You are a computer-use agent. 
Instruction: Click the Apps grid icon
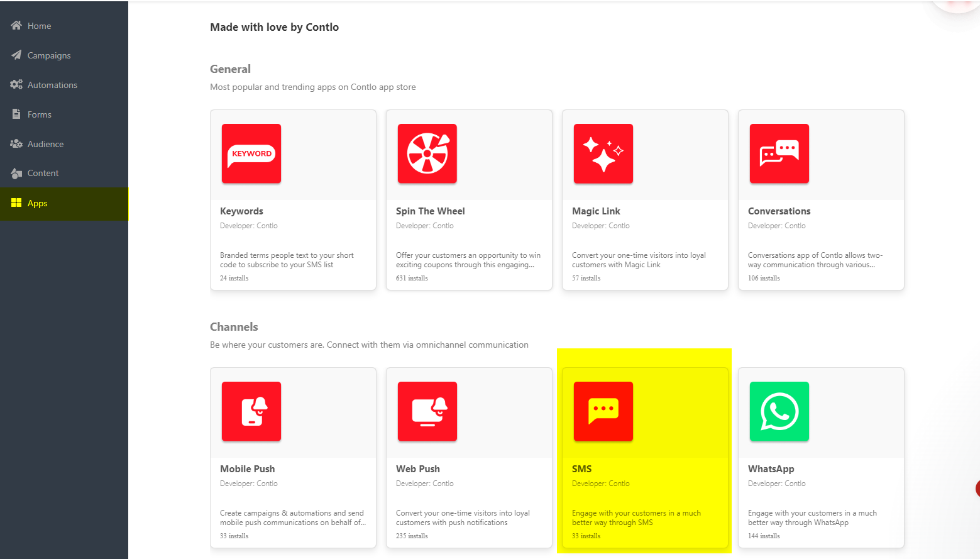pos(16,202)
